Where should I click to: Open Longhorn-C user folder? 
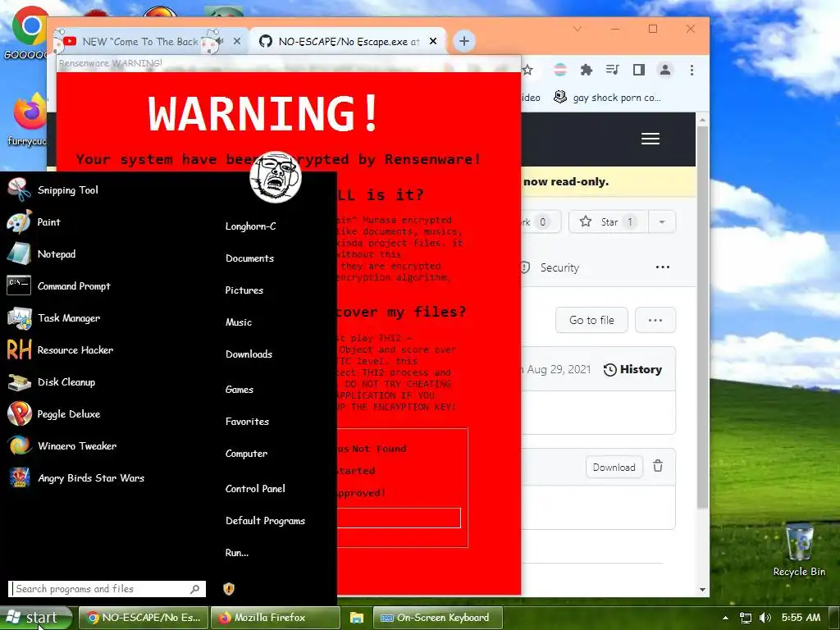pos(250,226)
